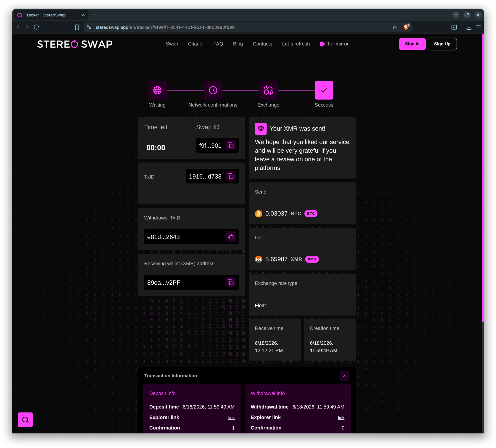Click the page vertical scrollbar
This screenshot has height=448, width=496.
(x=483, y=178)
